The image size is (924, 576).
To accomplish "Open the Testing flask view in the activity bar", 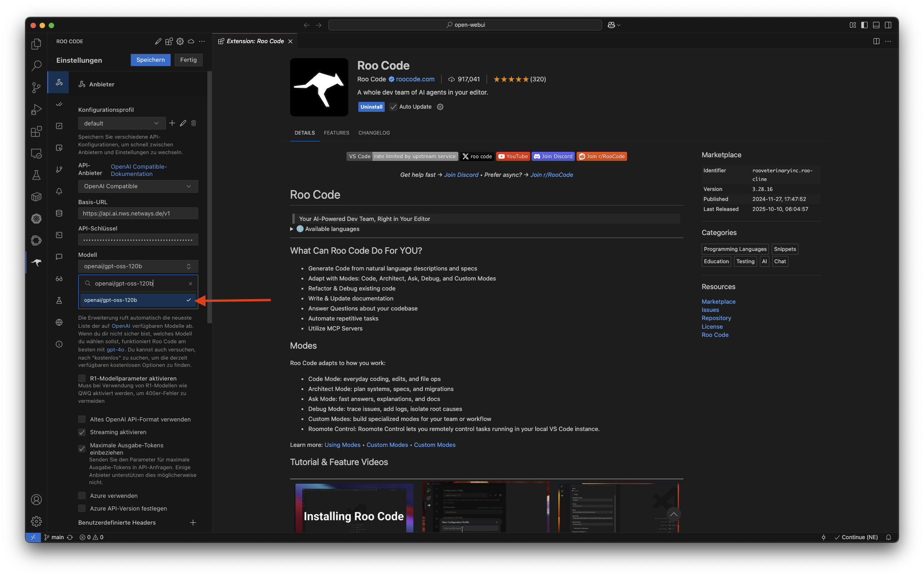I will click(36, 175).
